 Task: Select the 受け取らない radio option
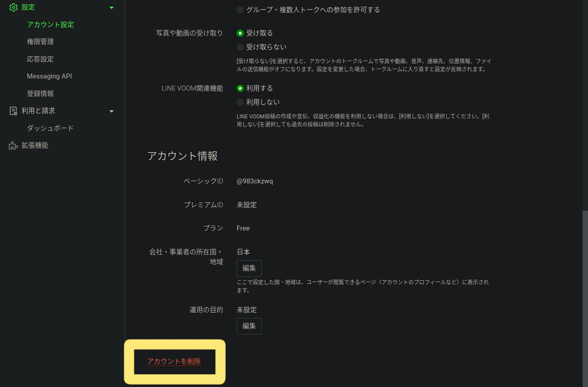click(240, 47)
